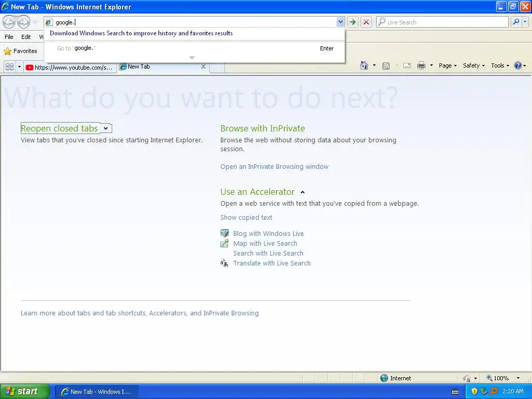The width and height of the screenshot is (532, 399).
Task: Expand the address bar history dropdown arrow
Action: click(340, 22)
